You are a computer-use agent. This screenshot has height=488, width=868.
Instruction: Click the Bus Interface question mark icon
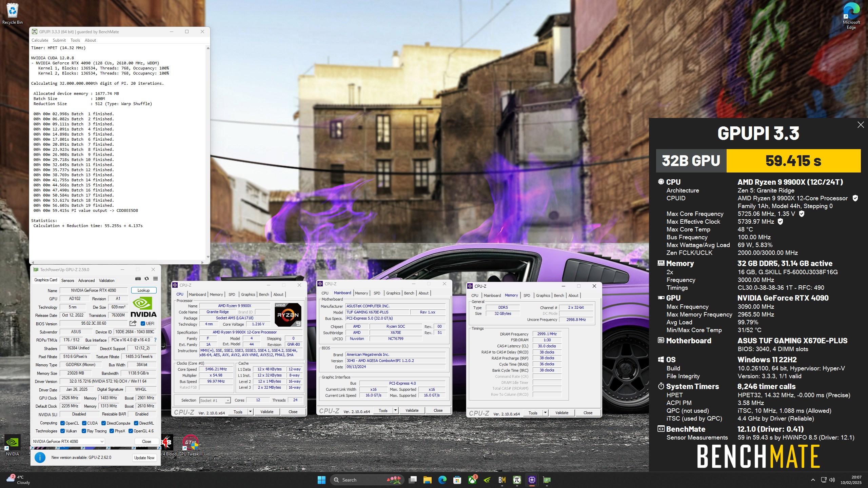(155, 340)
